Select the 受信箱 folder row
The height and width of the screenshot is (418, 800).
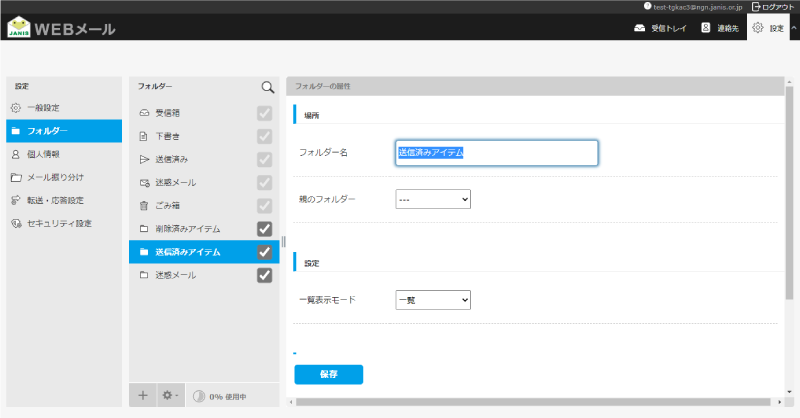coord(204,113)
